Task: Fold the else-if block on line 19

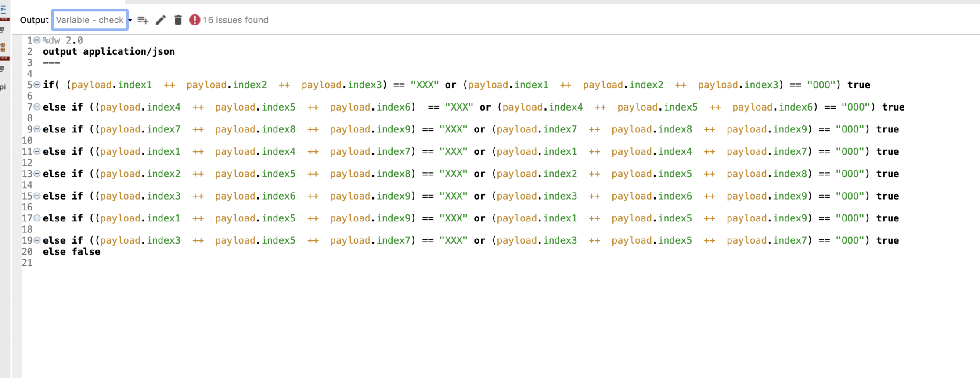Action: point(37,240)
